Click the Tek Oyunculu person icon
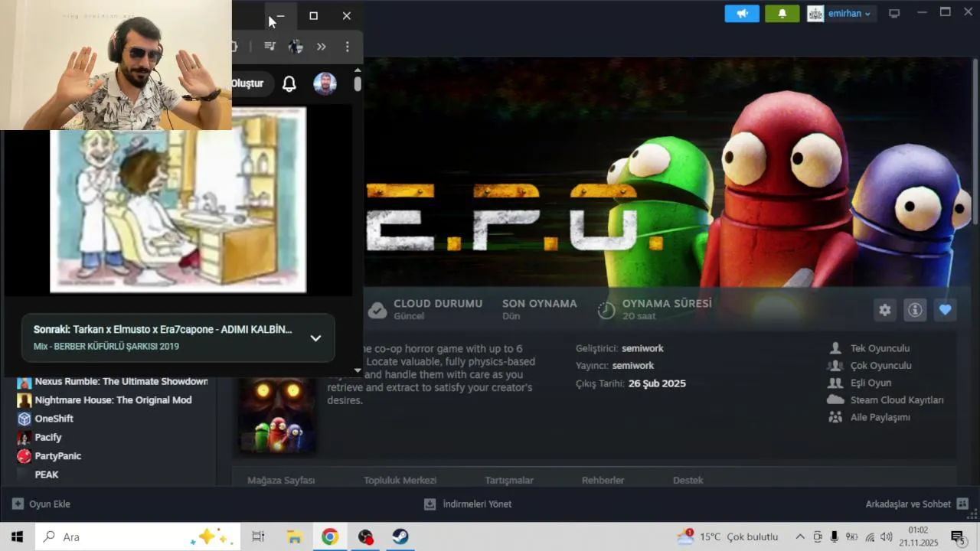 [835, 348]
